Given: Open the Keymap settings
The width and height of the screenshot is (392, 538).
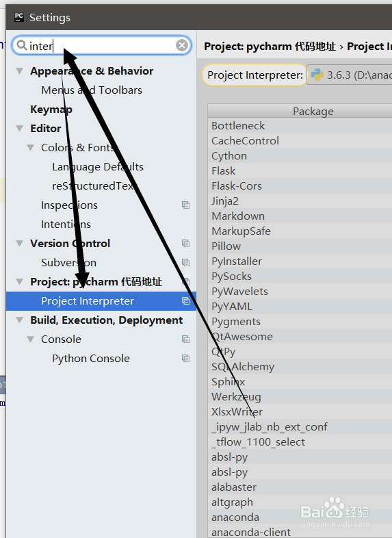Looking at the screenshot, I should (51, 110).
